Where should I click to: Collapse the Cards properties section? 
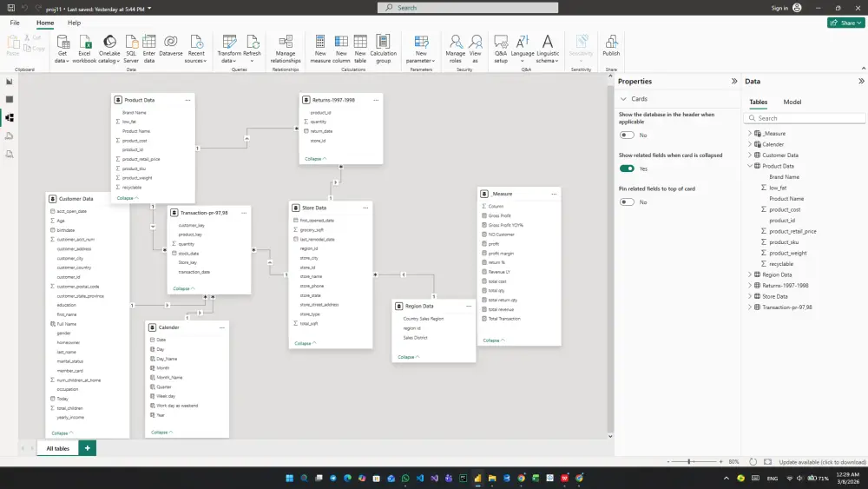point(623,98)
